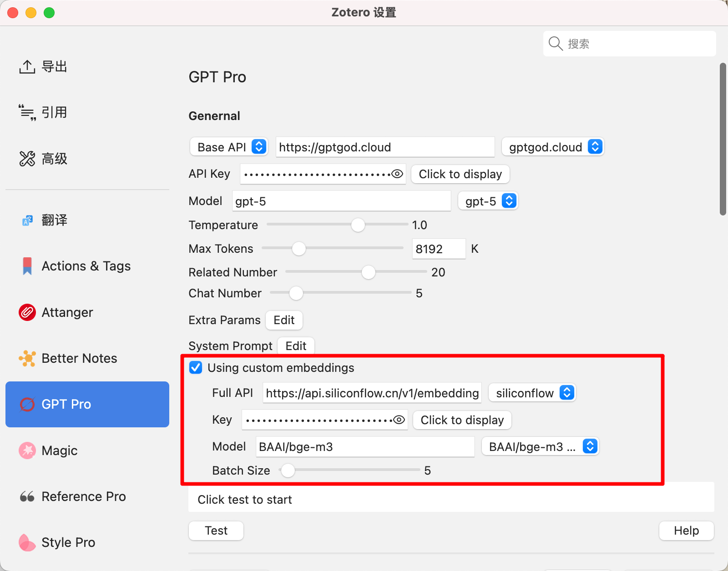Open the BAAI/bge-m3 model dropdown
The image size is (728, 571).
tap(540, 446)
